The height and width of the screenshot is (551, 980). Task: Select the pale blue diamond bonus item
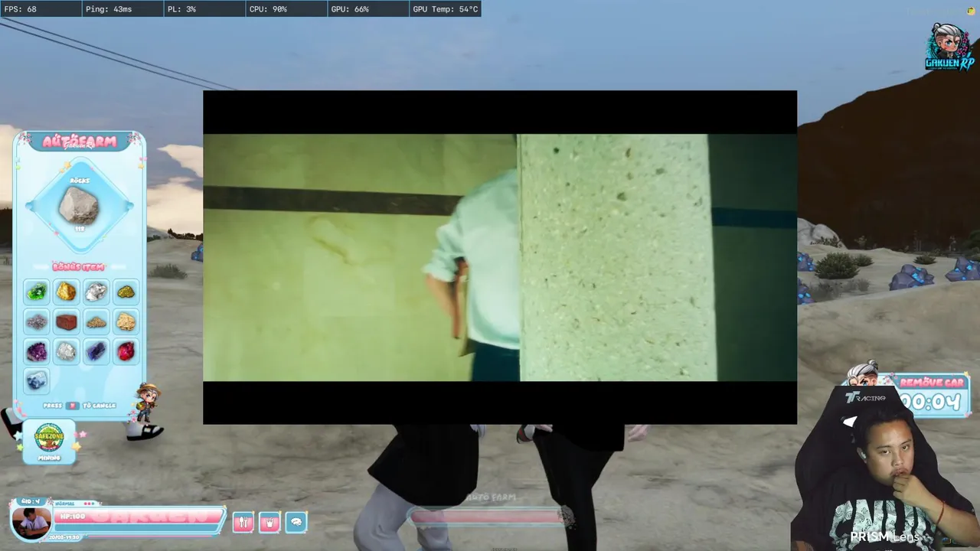click(37, 380)
